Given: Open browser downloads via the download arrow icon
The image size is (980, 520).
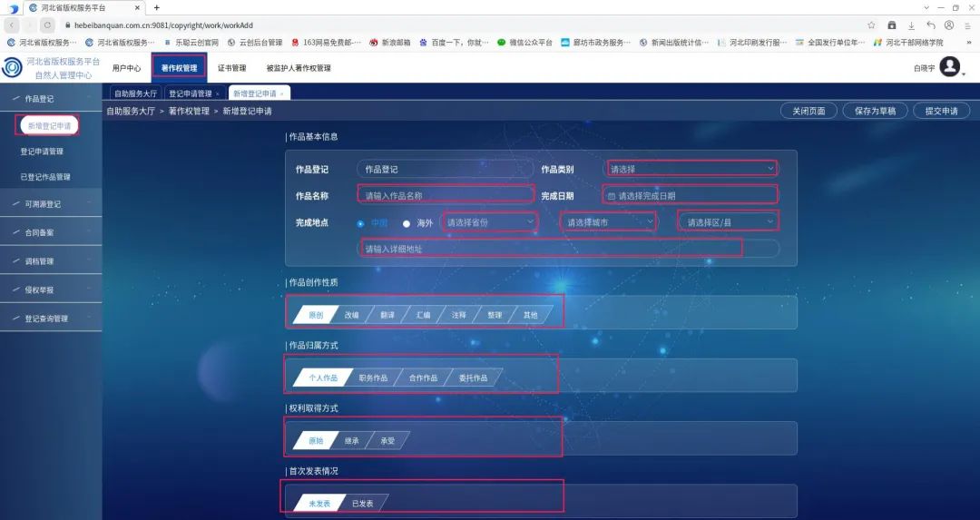Looking at the screenshot, I should 911,25.
